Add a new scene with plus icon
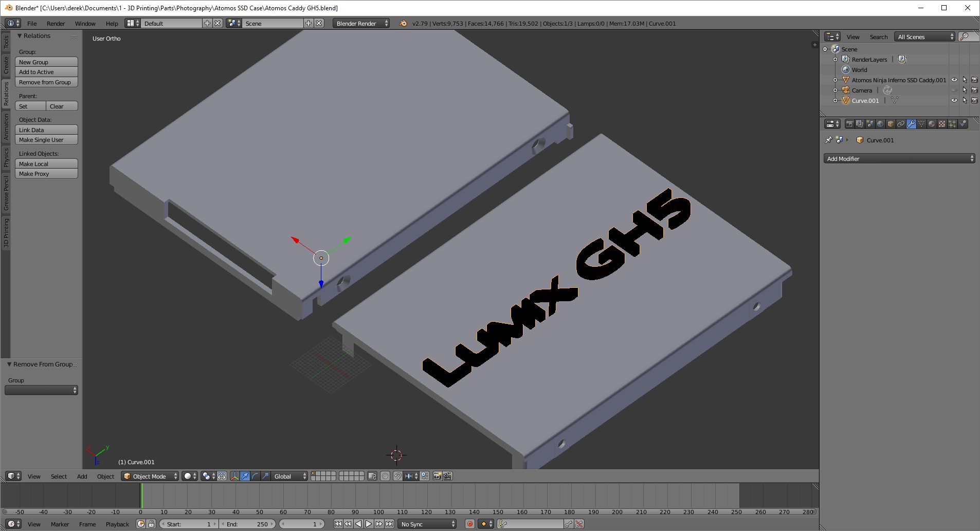The height and width of the screenshot is (531, 980). click(308, 23)
